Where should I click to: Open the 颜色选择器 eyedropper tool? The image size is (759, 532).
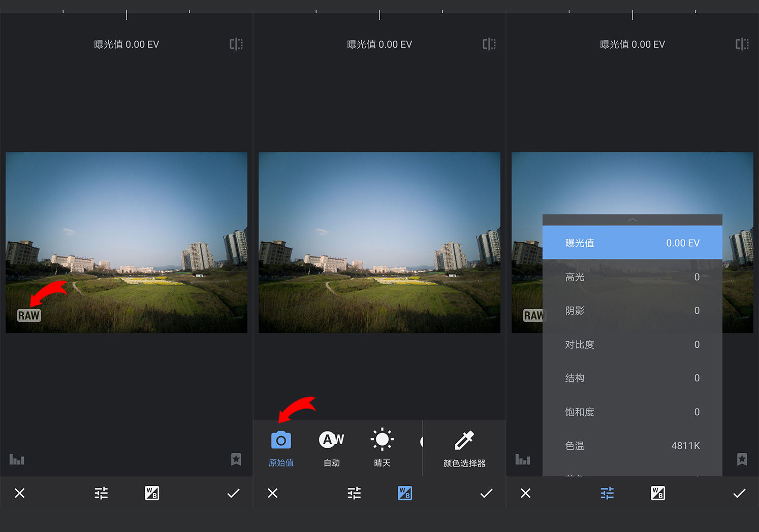[464, 448]
